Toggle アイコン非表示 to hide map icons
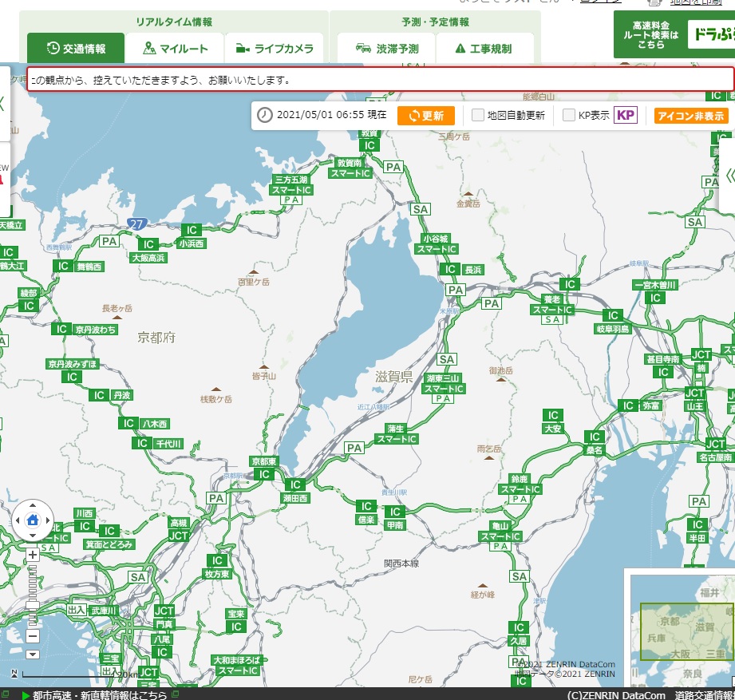The height and width of the screenshot is (700, 735). coord(691,116)
